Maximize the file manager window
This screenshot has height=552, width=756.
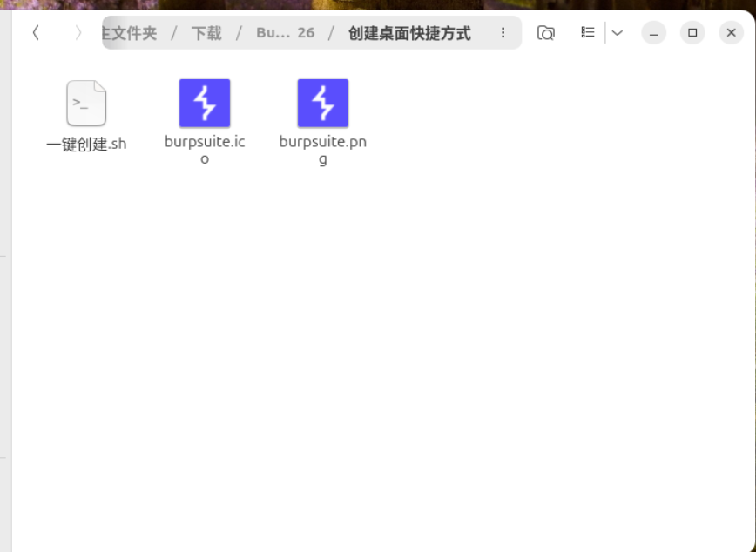pos(692,33)
